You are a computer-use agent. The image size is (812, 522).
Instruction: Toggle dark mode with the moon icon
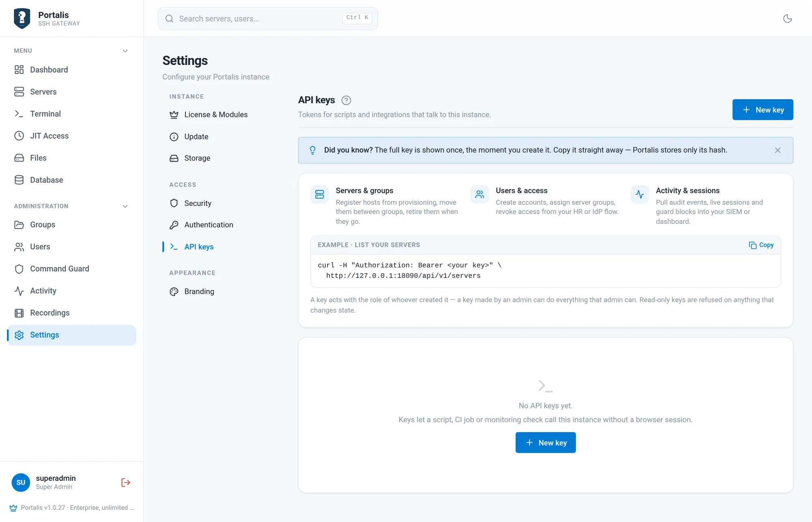pyautogui.click(x=787, y=18)
